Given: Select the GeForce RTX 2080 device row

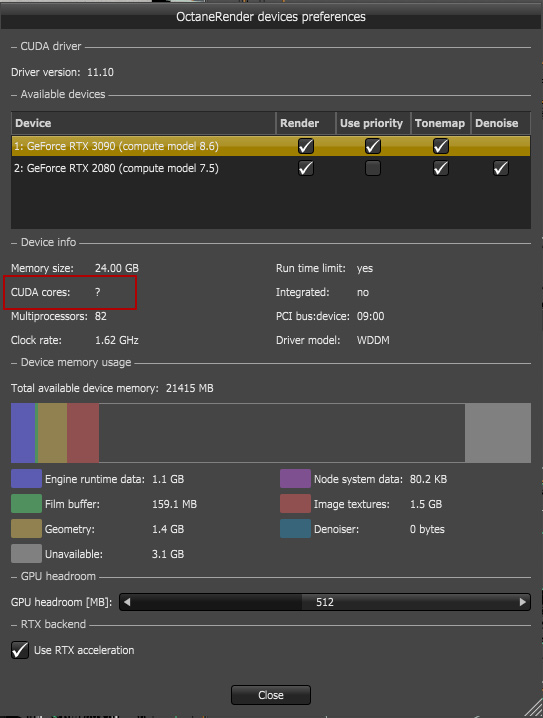Looking at the screenshot, I should [271, 168].
